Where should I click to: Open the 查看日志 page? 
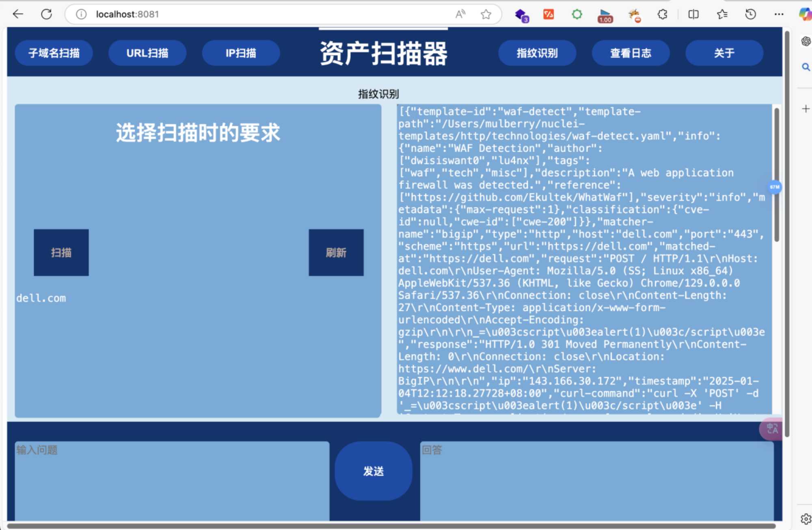click(x=631, y=53)
